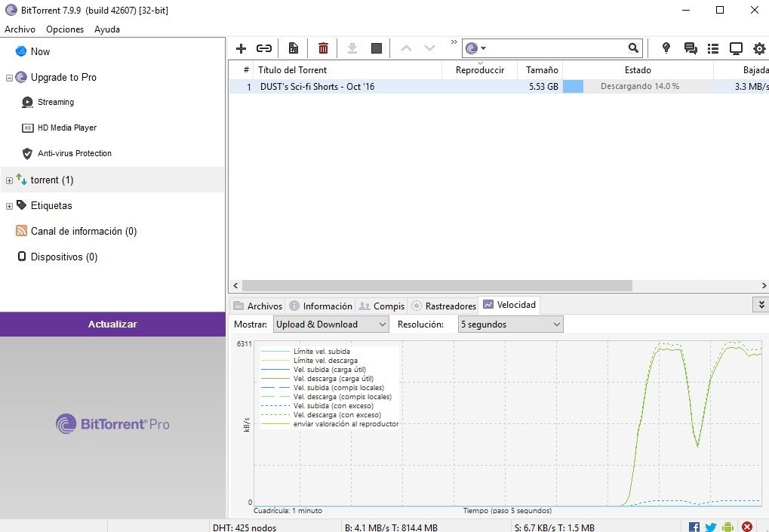Click the 5.53 GB size cell
The height and width of the screenshot is (532, 769).
(x=543, y=87)
